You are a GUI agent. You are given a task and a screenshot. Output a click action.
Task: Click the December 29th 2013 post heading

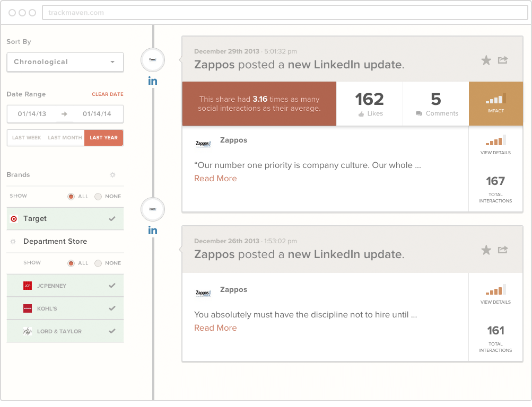[299, 65]
